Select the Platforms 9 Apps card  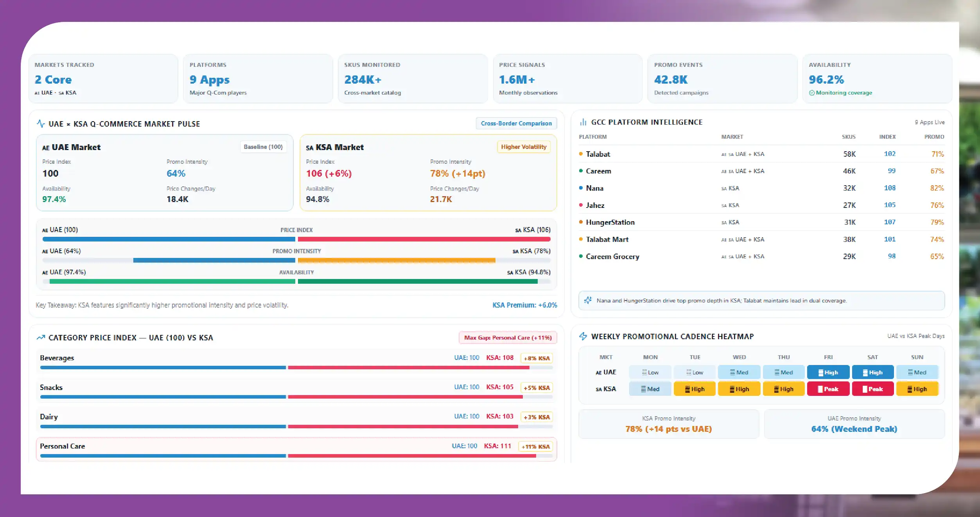258,79
